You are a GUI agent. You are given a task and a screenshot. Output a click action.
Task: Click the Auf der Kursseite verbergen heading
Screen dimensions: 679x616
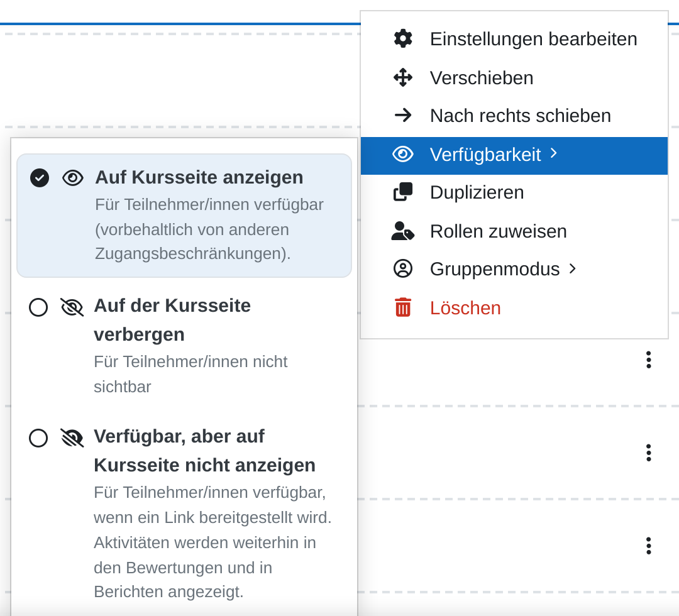[x=172, y=320]
